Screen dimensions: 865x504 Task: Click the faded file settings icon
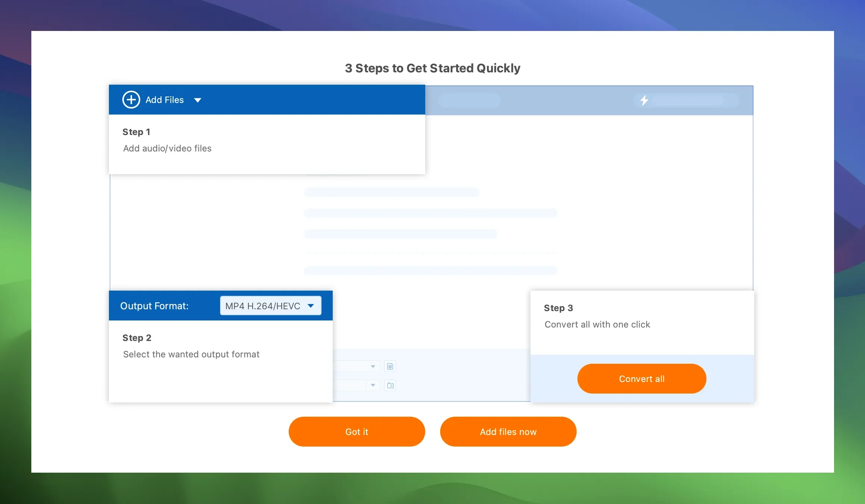[390, 366]
